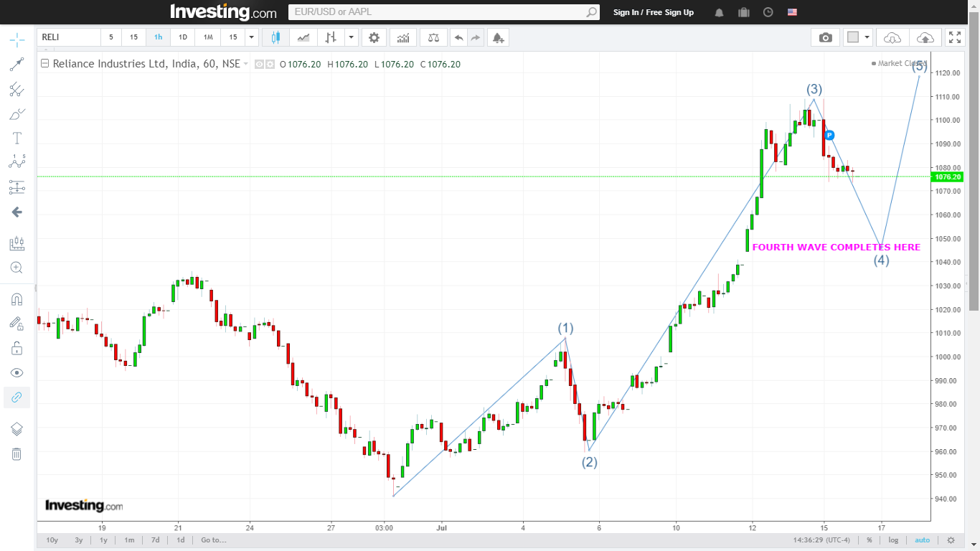Image resolution: width=980 pixels, height=551 pixels.
Task: Open the indicators menu
Action: (x=404, y=37)
